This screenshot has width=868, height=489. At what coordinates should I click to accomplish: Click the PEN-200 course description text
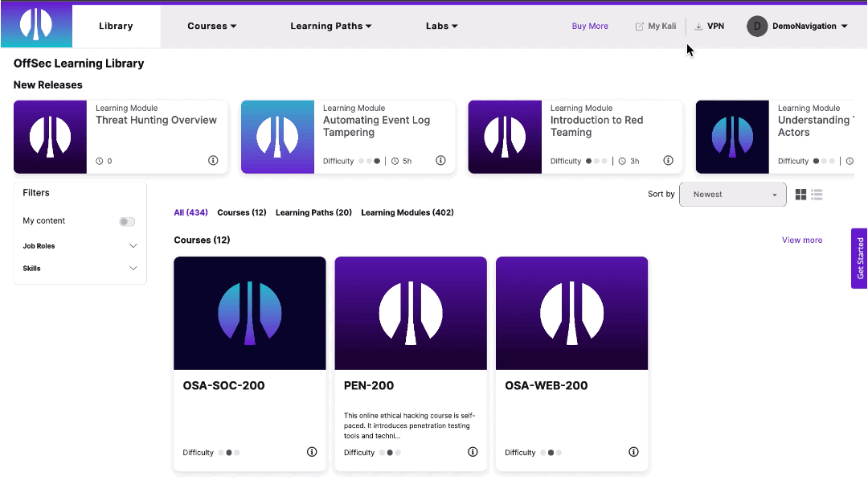tap(409, 425)
